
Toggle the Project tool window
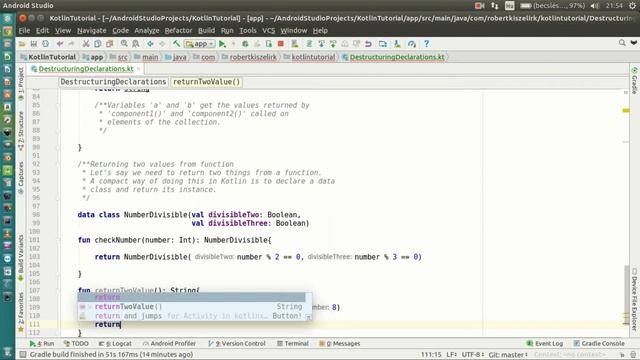(x=21, y=83)
